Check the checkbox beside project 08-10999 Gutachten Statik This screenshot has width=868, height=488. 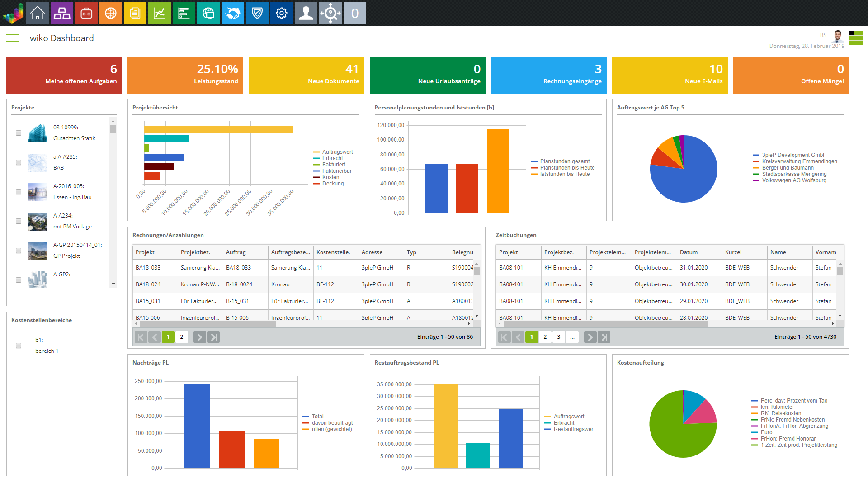[19, 133]
